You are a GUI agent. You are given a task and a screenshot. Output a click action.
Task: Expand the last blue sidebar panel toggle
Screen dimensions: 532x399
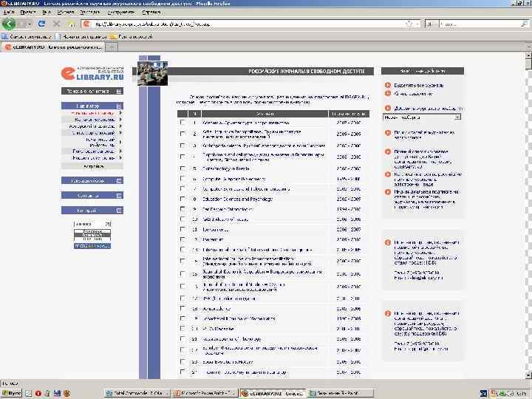click(119, 211)
